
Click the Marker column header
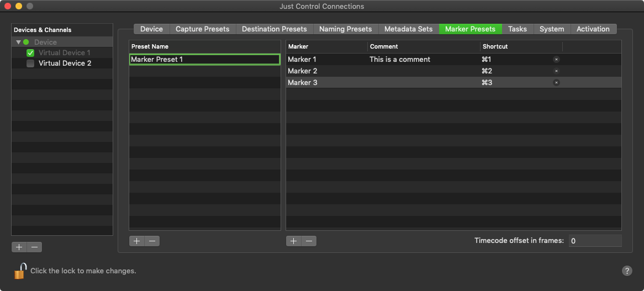(326, 46)
